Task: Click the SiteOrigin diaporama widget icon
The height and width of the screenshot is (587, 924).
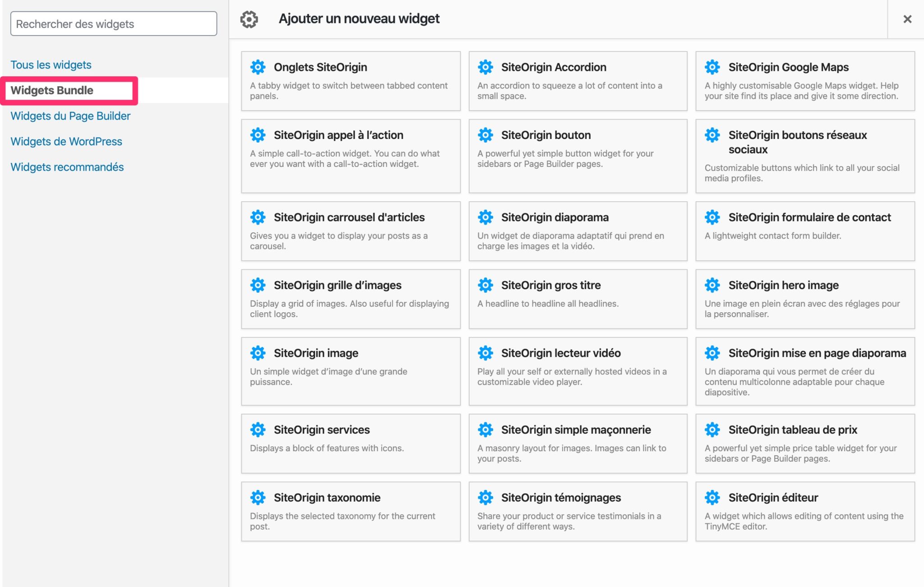Action: pyautogui.click(x=485, y=217)
